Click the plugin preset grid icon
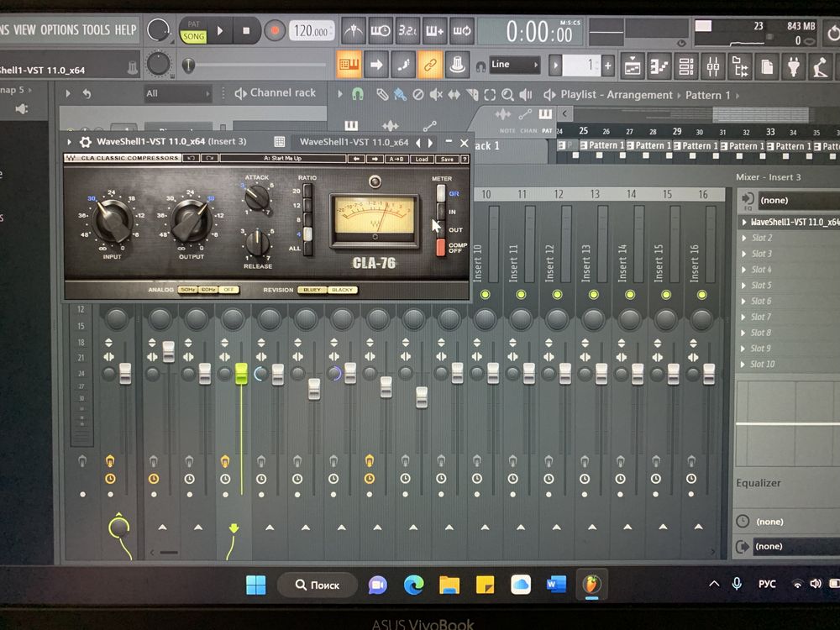Image resolution: width=840 pixels, height=630 pixels. (279, 142)
